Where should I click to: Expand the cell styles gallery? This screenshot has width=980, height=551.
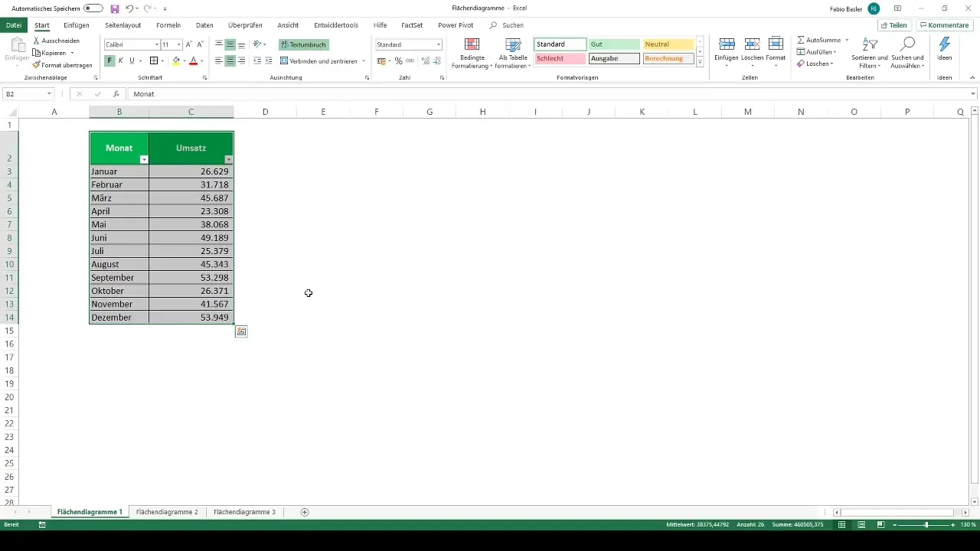pos(700,63)
